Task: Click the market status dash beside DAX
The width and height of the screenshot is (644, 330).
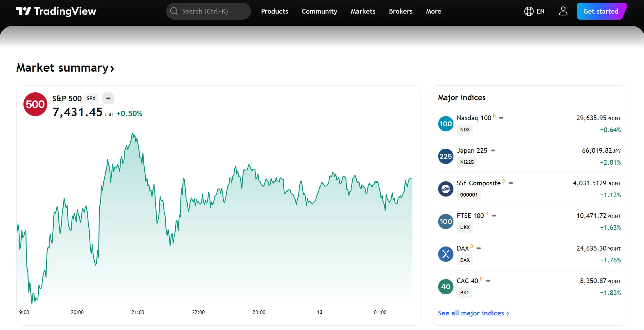Action: pos(479,248)
